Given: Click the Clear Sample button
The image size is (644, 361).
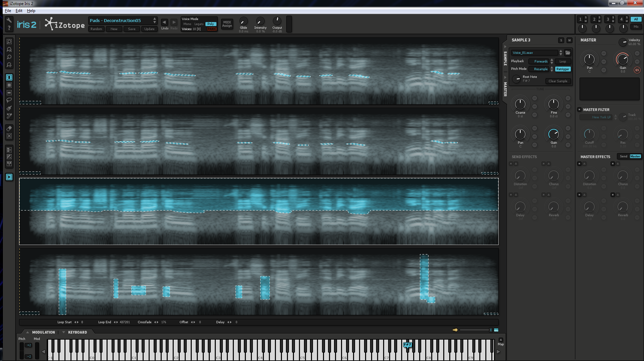Looking at the screenshot, I should click(x=558, y=81).
